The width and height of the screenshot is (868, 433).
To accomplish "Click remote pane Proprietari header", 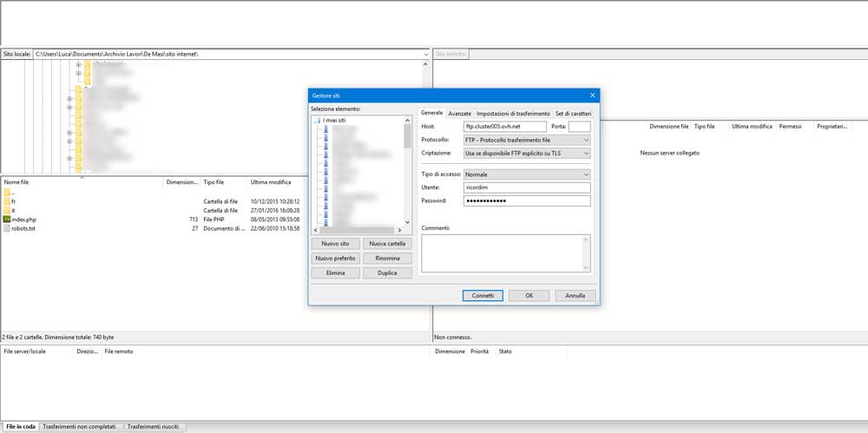I will tap(832, 126).
